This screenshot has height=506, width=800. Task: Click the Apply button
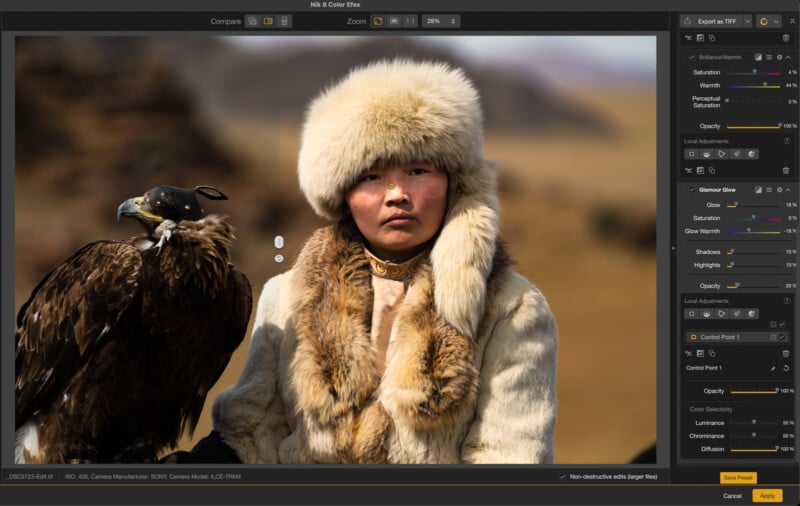(x=767, y=495)
